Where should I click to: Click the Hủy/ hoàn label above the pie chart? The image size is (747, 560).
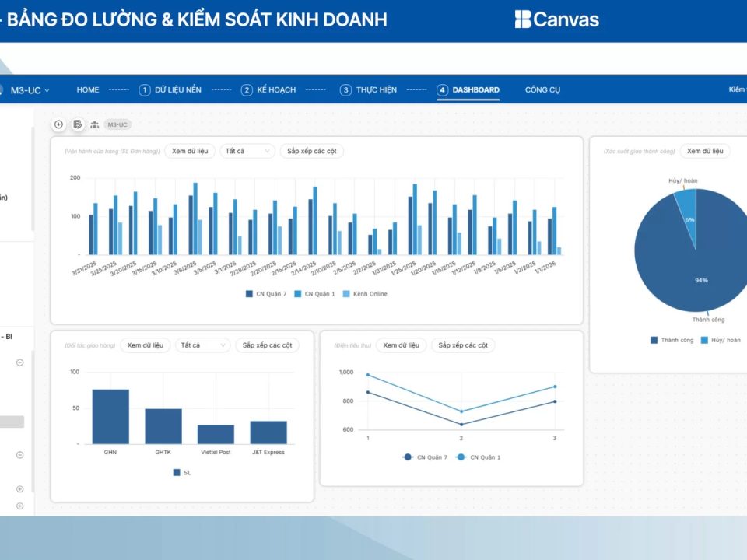pos(682,180)
